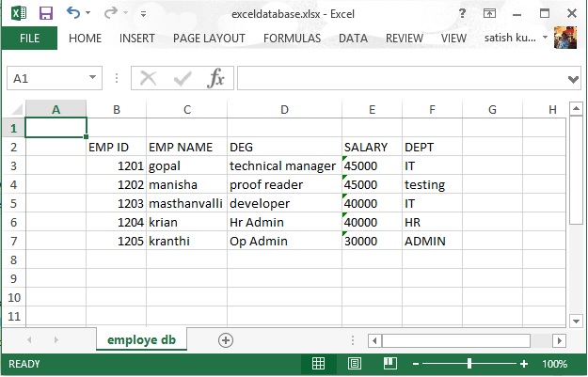Open the PAGE LAYOUT ribbon tab
This screenshot has height=377, width=588.
pos(209,39)
